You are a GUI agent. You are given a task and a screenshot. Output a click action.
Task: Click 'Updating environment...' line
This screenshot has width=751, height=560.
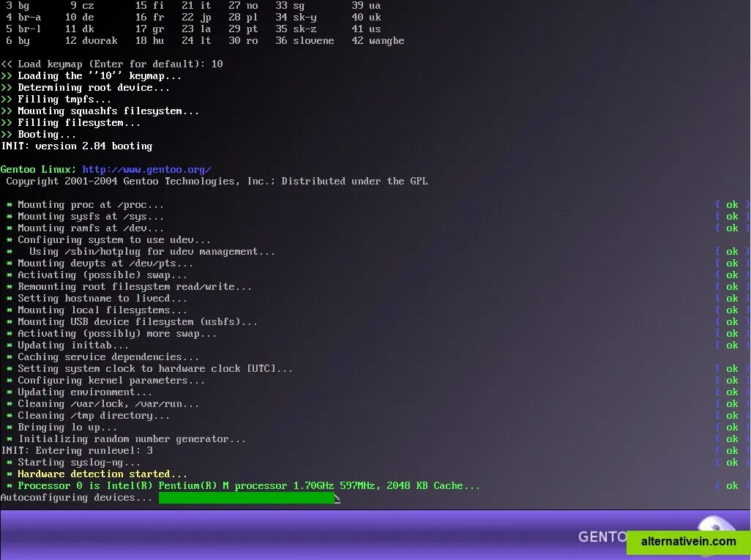click(x=79, y=392)
